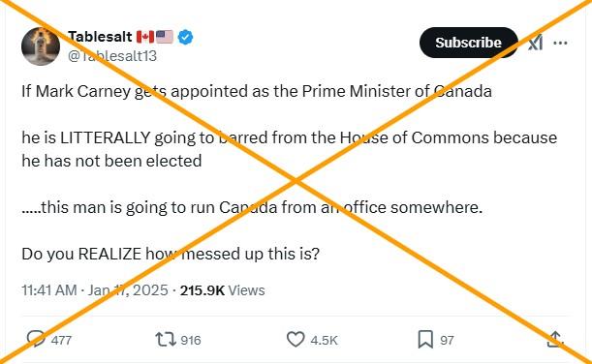This screenshot has width=592, height=364.
Task: Bookmark the post with the bookmark icon
Action: click(425, 339)
